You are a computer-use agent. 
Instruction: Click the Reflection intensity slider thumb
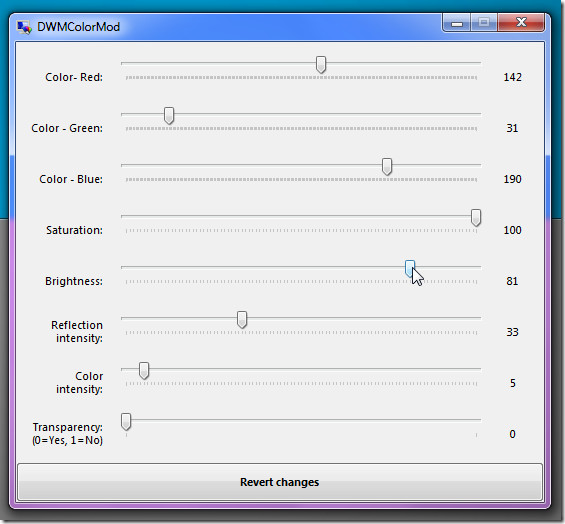point(242,320)
